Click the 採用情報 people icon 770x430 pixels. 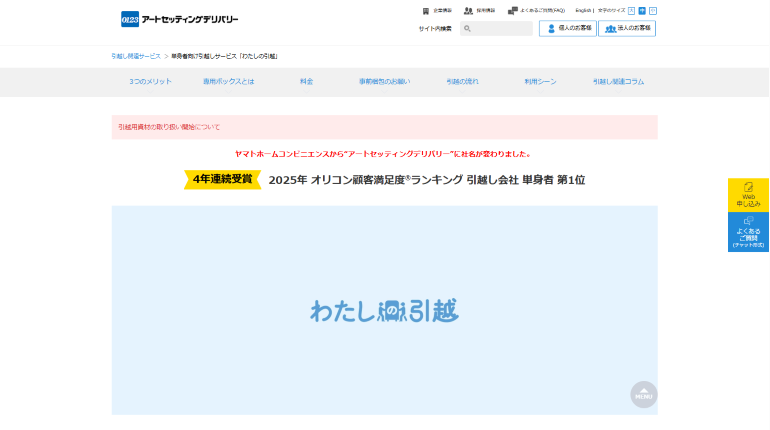point(468,11)
